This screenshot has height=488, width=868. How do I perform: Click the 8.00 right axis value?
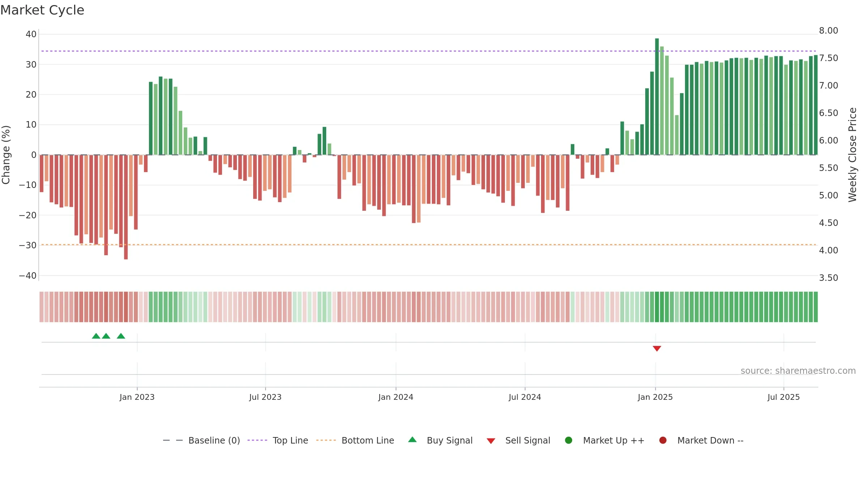coord(829,30)
